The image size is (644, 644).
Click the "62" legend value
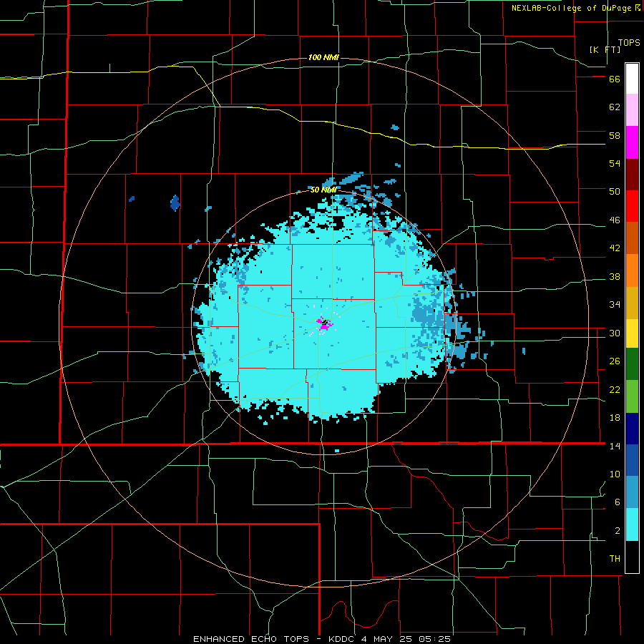[x=615, y=107]
